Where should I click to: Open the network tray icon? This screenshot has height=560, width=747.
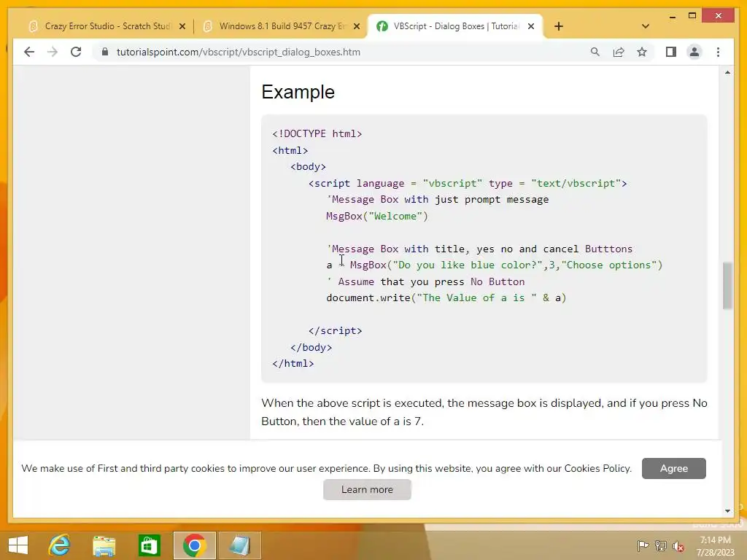pyautogui.click(x=661, y=545)
